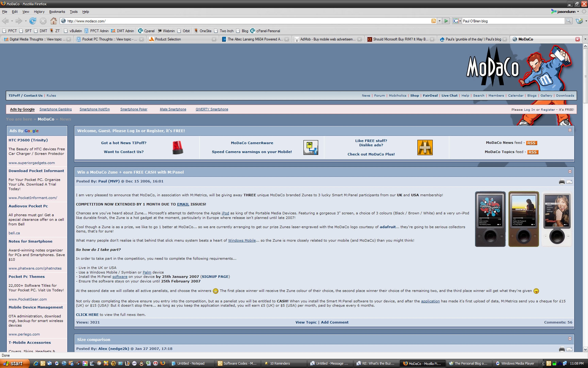Close the MoDaCo tab

(577, 39)
